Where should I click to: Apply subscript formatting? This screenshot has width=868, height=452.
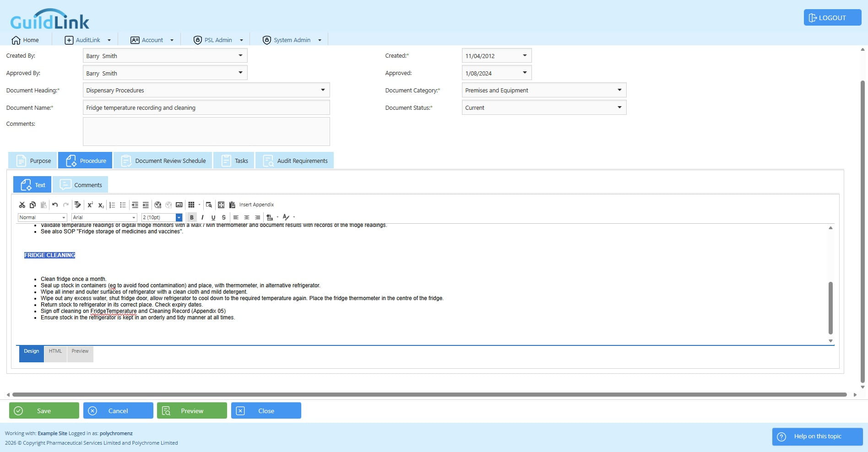[101, 205]
